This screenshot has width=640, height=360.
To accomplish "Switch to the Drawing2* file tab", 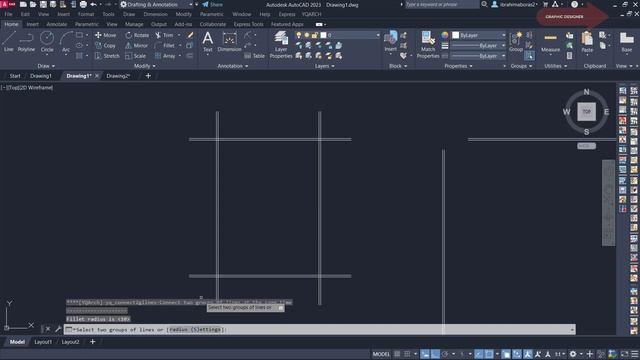I will [118, 76].
